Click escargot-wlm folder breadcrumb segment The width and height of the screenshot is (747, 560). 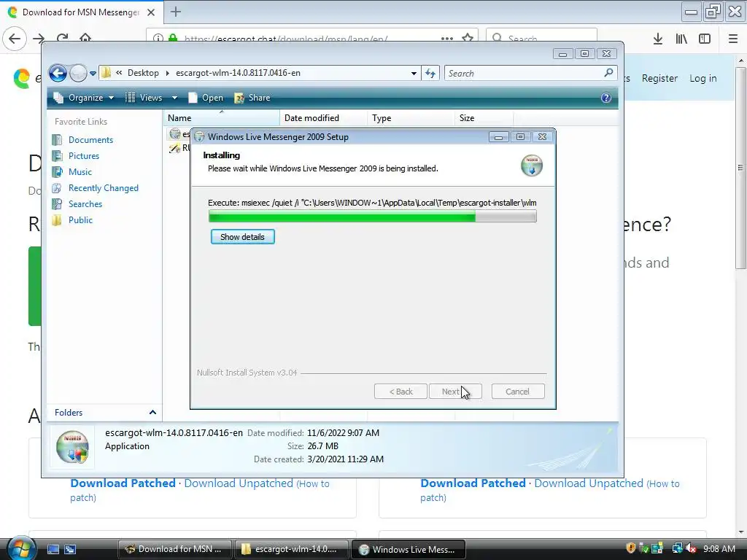238,73
